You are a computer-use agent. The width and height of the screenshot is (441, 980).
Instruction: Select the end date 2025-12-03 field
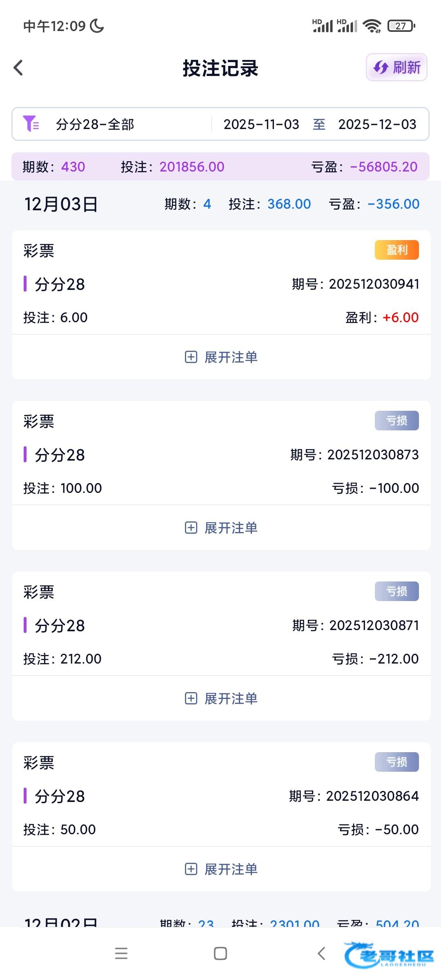[x=377, y=124]
